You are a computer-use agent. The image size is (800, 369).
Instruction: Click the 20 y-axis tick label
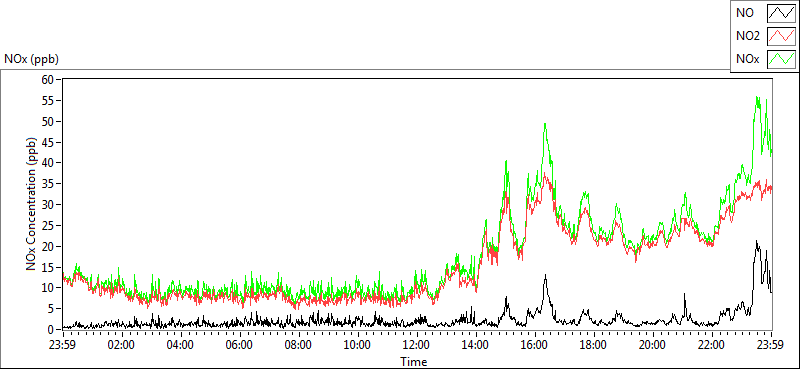click(x=48, y=247)
